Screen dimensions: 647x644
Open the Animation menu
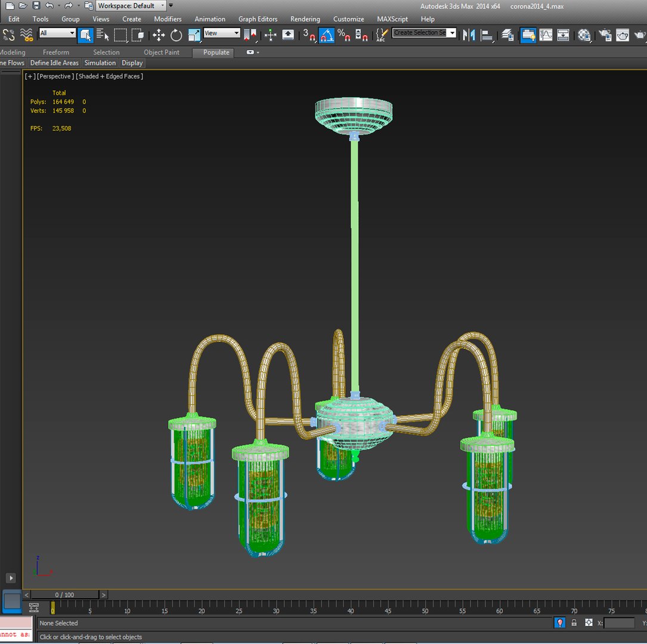coord(210,19)
